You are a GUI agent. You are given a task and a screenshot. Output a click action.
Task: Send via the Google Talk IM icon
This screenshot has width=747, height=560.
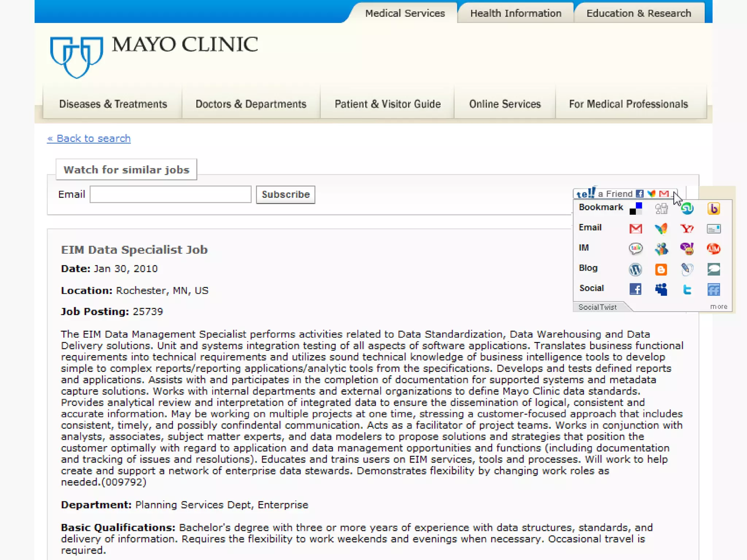coord(635,249)
